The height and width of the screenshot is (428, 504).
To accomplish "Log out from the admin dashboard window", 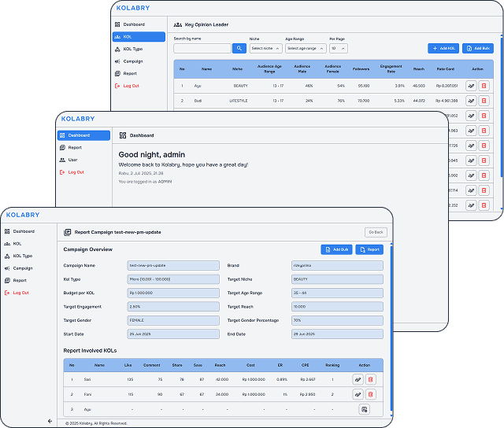I will 76,172.
